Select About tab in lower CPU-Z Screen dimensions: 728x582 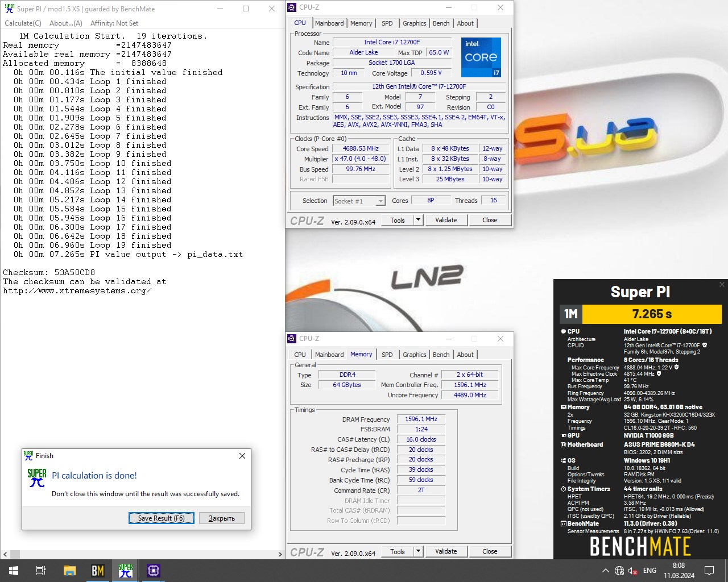click(465, 355)
